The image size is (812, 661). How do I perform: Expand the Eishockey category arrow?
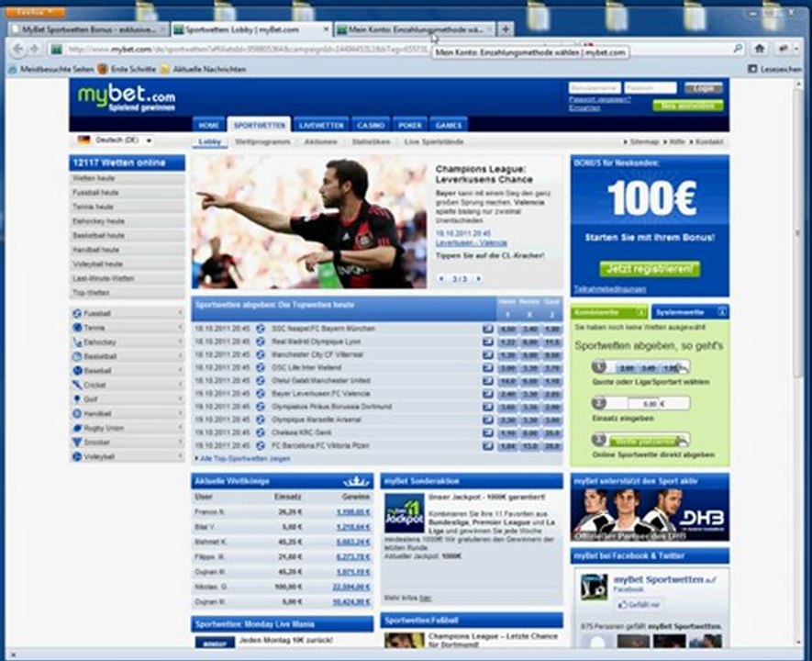pos(180,342)
